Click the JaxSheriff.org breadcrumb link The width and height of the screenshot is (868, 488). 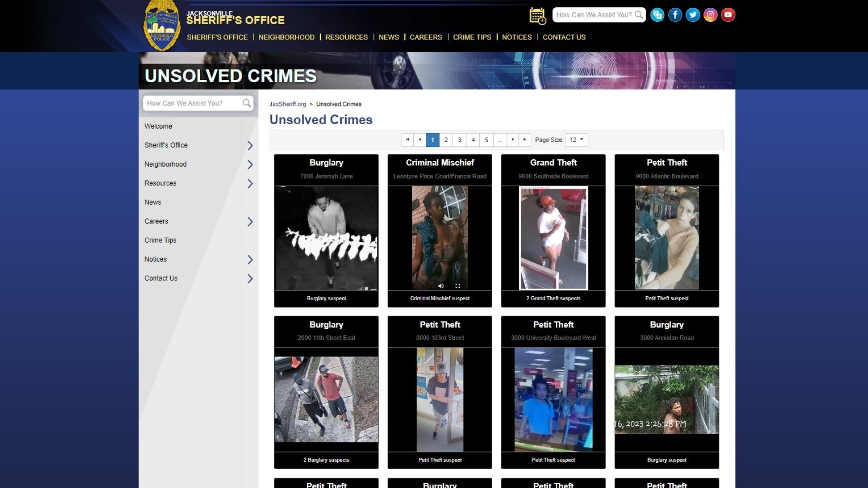click(x=288, y=104)
